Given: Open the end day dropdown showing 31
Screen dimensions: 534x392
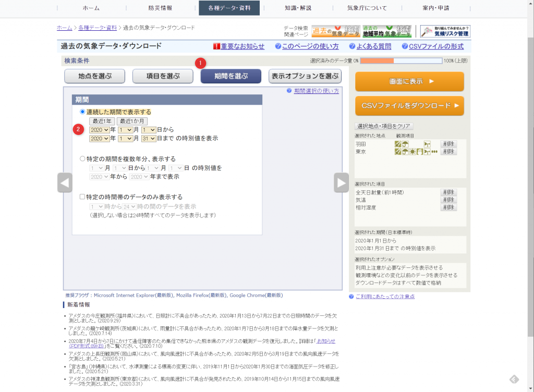Looking at the screenshot, I should (149, 139).
